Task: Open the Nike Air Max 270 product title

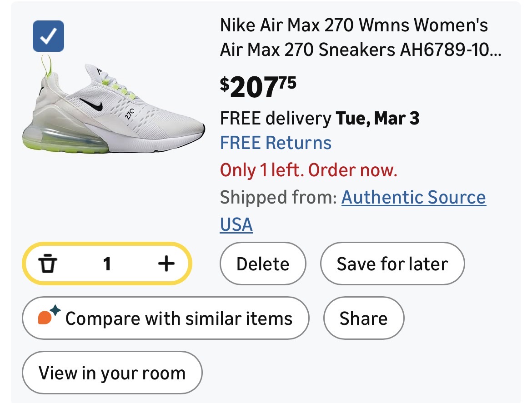Action: point(360,37)
